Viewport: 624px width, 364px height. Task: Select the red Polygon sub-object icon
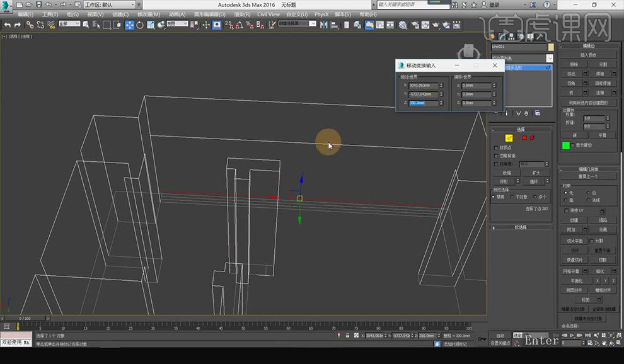point(524,138)
